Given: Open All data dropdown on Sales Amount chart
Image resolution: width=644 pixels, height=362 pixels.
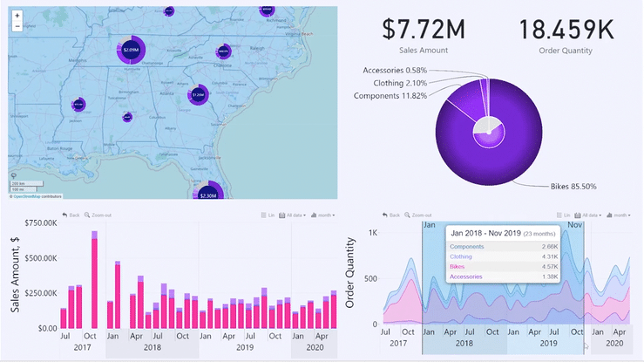Looking at the screenshot, I should coord(293,215).
